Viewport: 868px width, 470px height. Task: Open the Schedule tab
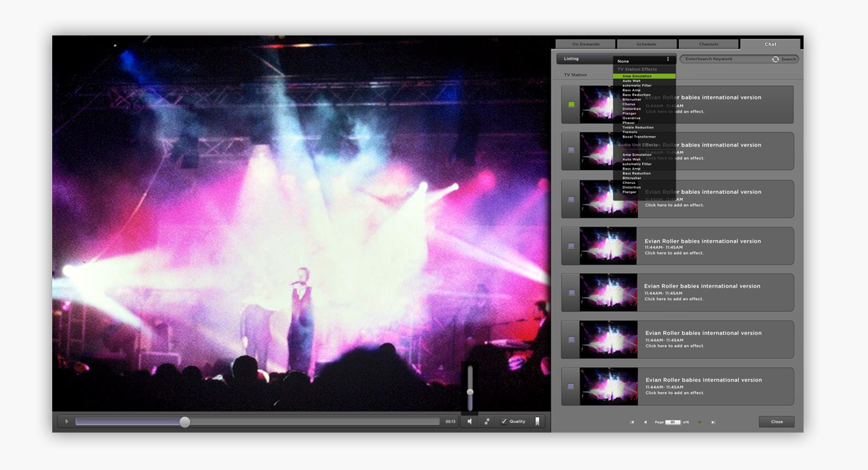pyautogui.click(x=646, y=44)
